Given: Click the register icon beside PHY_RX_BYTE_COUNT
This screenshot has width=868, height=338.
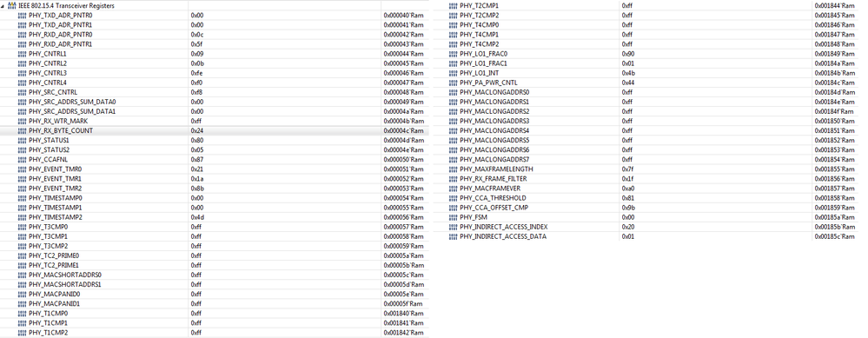Looking at the screenshot, I should pos(22,130).
